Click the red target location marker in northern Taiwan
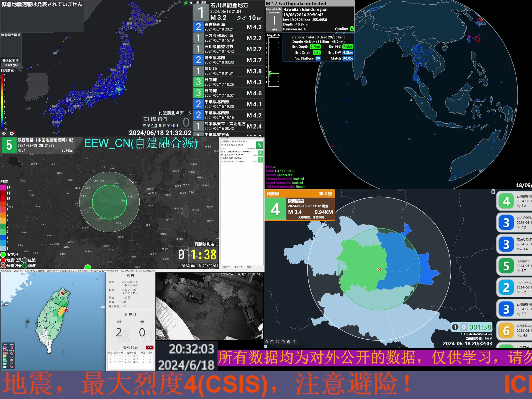Screen dimensions: 532x399 tap(63, 293)
